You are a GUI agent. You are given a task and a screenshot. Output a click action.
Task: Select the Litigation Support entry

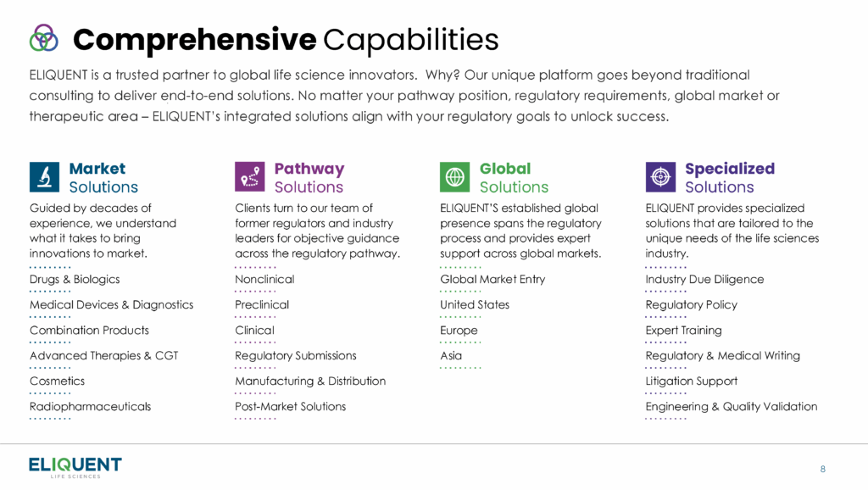692,381
